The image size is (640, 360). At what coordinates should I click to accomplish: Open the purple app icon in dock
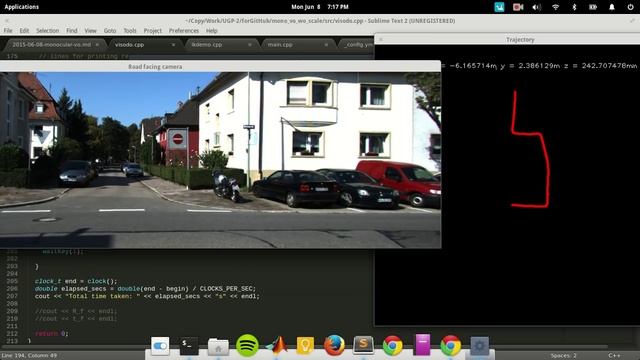(422, 345)
